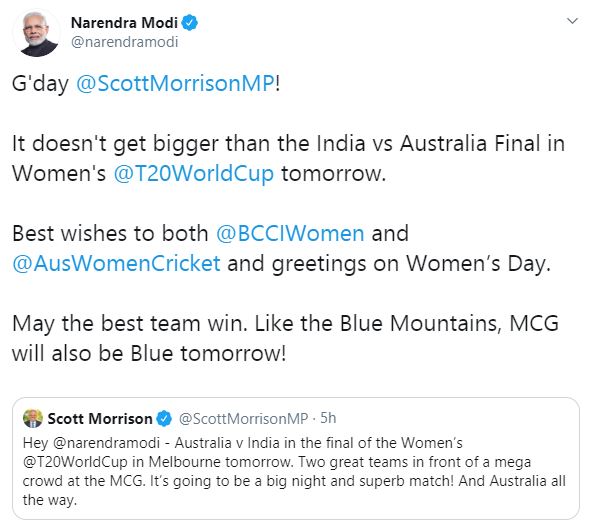Open the @AusWomenCricket mention link

click(x=116, y=263)
